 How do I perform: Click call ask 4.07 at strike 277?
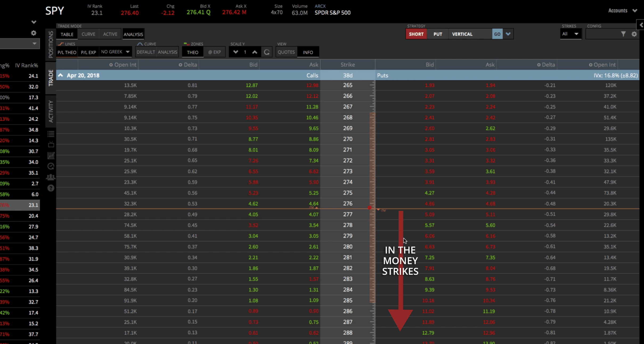313,214
